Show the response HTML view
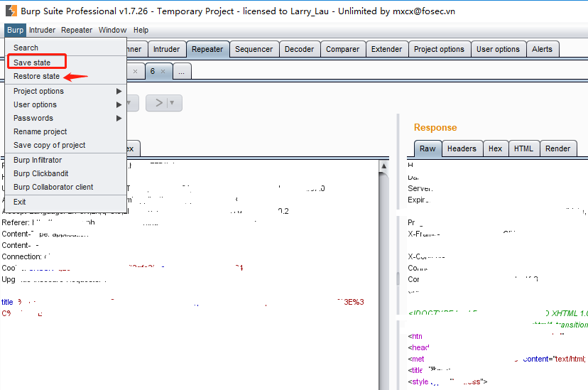Image resolution: width=588 pixels, height=390 pixels. (523, 148)
